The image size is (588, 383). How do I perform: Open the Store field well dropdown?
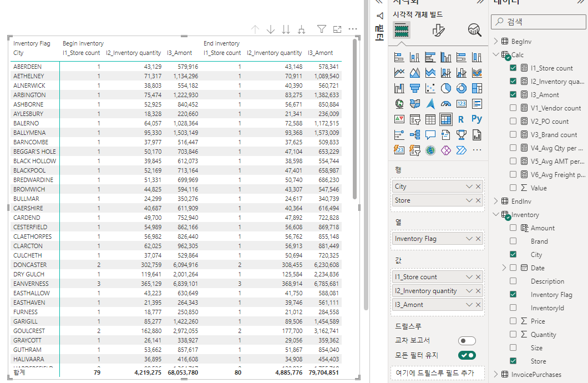click(469, 200)
